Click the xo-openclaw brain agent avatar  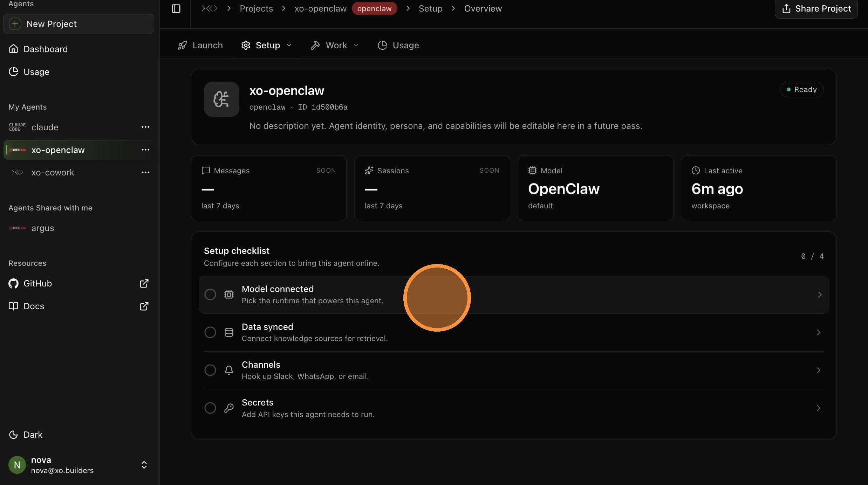221,99
